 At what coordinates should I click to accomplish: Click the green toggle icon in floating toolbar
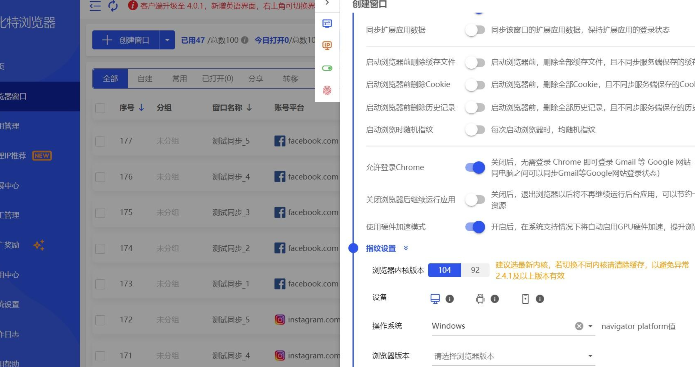pos(327,68)
